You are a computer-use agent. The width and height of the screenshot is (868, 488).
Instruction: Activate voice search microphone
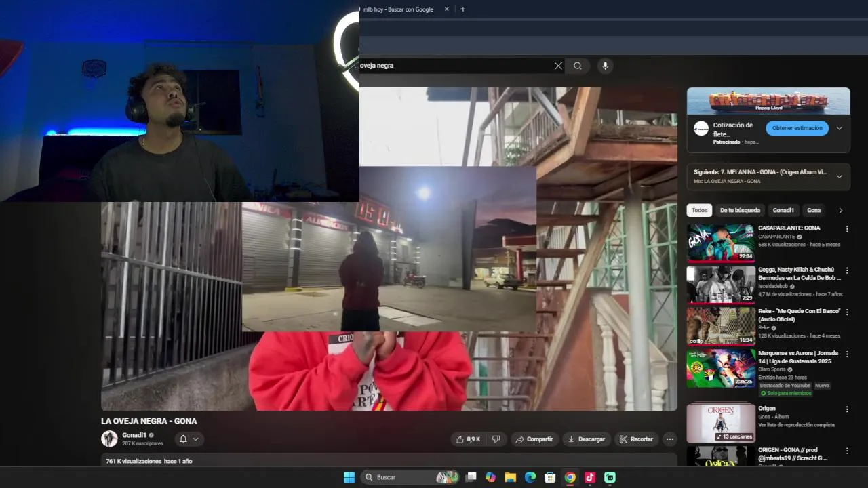point(605,66)
